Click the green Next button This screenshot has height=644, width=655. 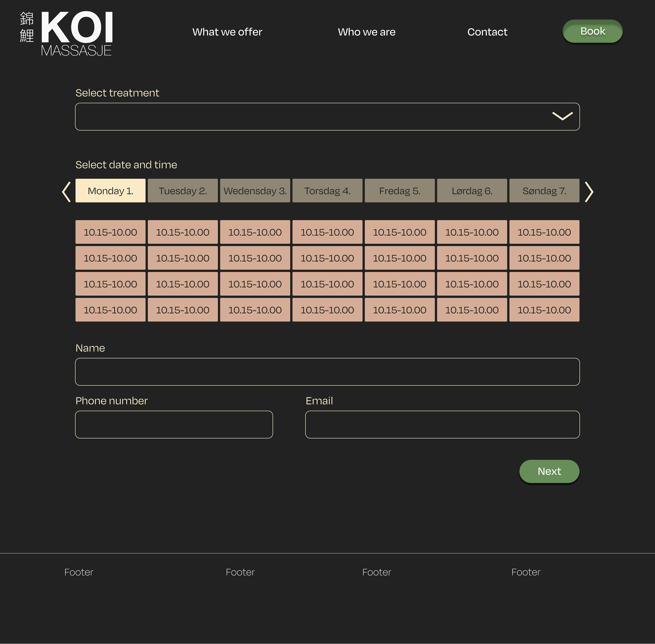pos(549,471)
